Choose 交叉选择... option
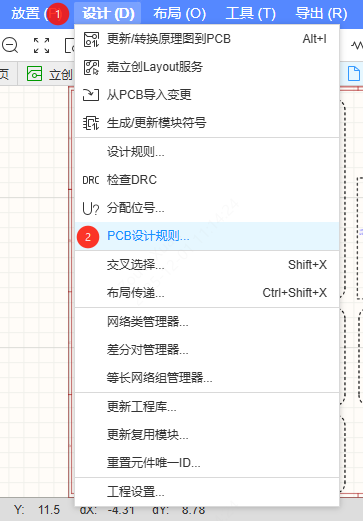This screenshot has width=363, height=521. (207, 265)
